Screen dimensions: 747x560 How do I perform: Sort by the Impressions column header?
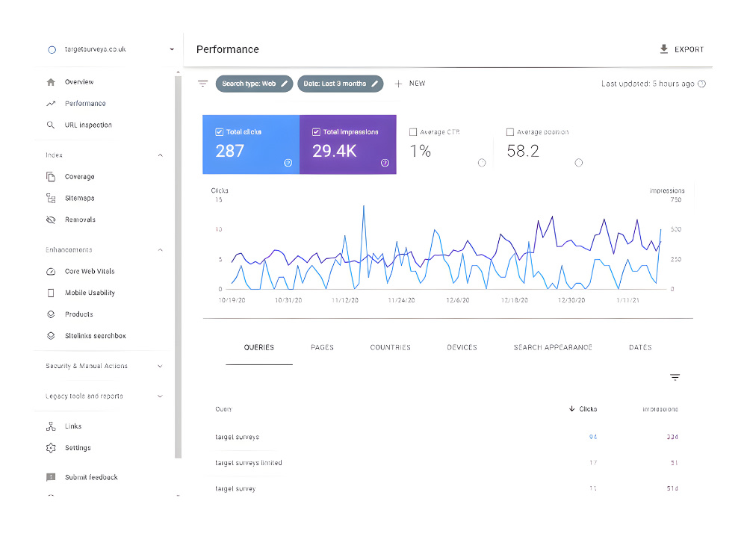pyautogui.click(x=660, y=409)
